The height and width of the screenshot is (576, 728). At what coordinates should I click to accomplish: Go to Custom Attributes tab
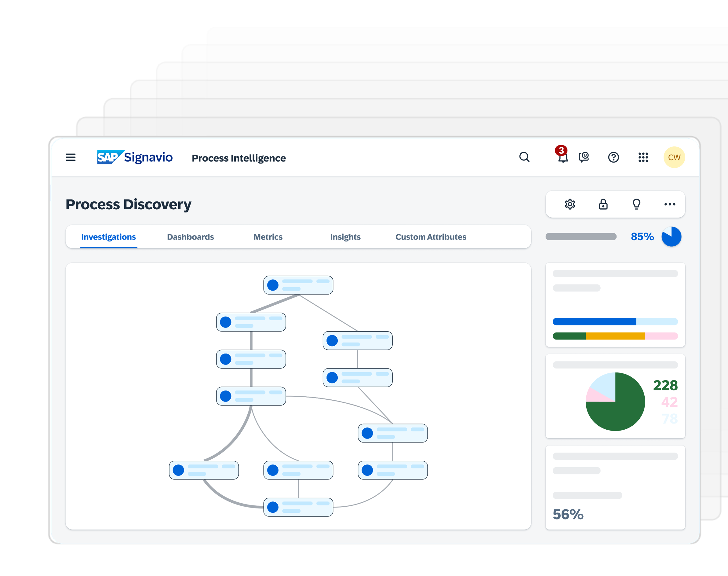(431, 237)
